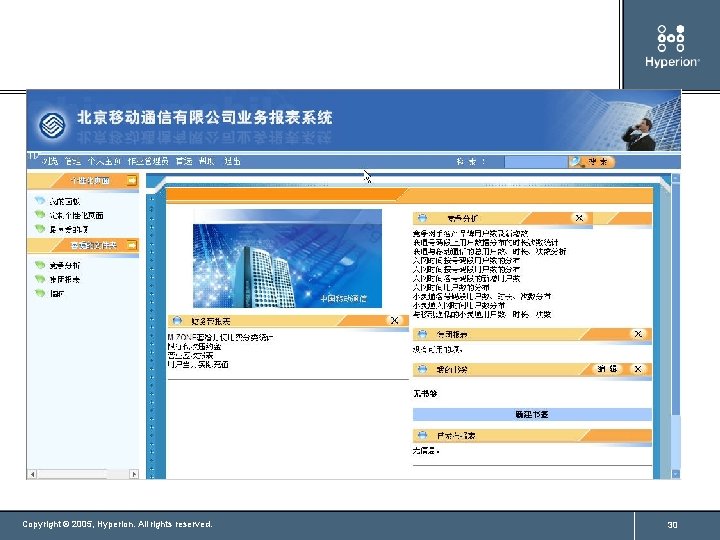Viewport: 720px width, 540px height.
Task: Close the top-right 竞争分析 portlet with its X
Action: [x=579, y=218]
